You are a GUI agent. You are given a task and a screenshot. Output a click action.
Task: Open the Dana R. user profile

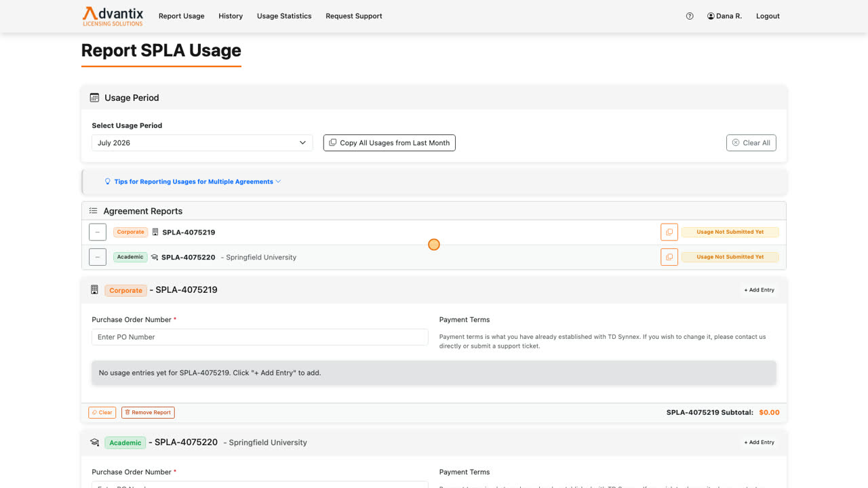[x=724, y=16]
